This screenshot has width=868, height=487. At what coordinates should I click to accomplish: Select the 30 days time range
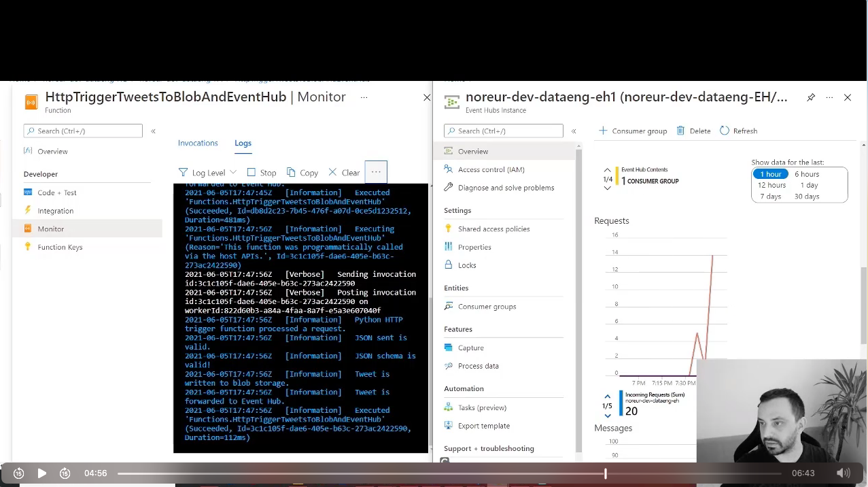click(x=807, y=197)
